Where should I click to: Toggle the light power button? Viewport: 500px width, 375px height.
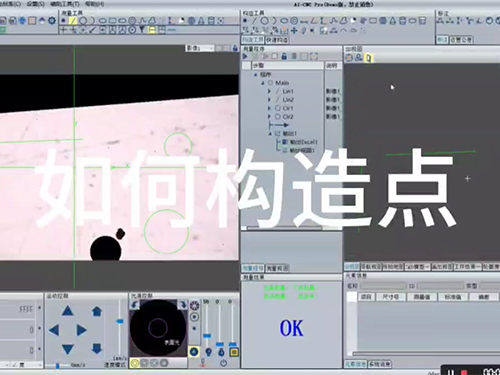point(223,363)
